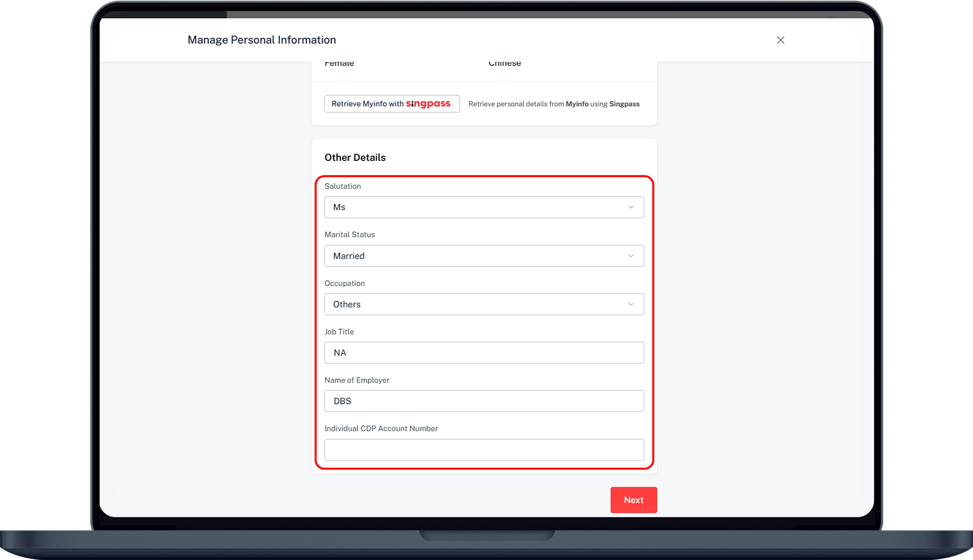Click the Retrieve personal details description text
Viewport: 973px width, 560px height.
554,104
